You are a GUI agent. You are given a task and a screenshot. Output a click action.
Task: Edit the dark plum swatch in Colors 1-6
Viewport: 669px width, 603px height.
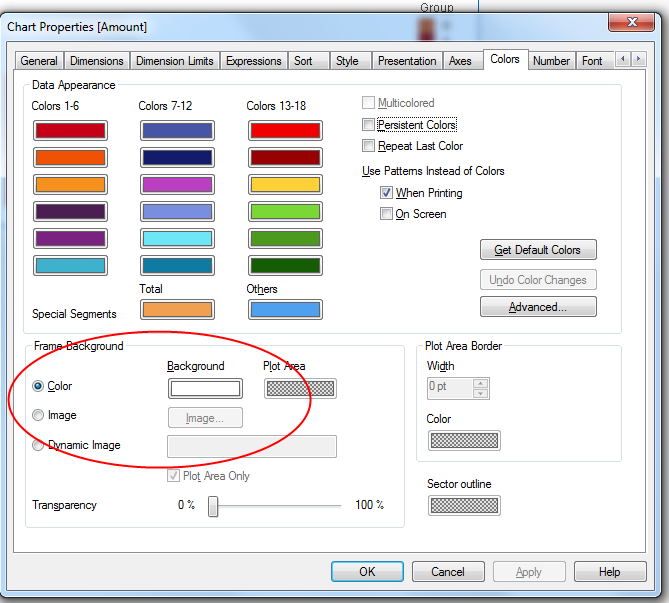coord(70,212)
